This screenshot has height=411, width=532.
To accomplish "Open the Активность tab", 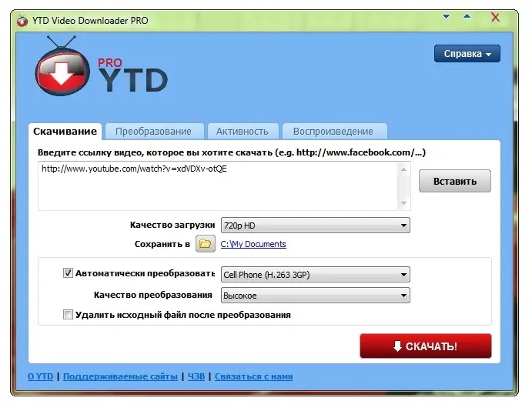I will point(243,132).
